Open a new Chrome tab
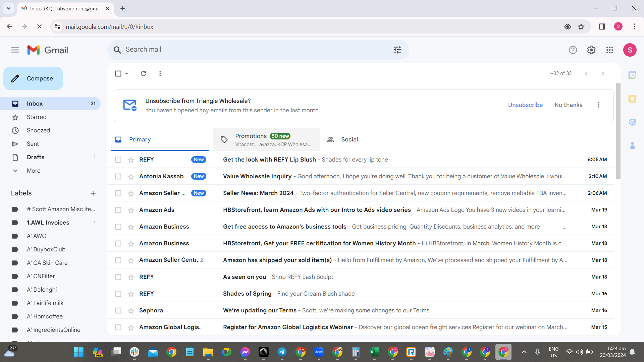 coord(122,8)
